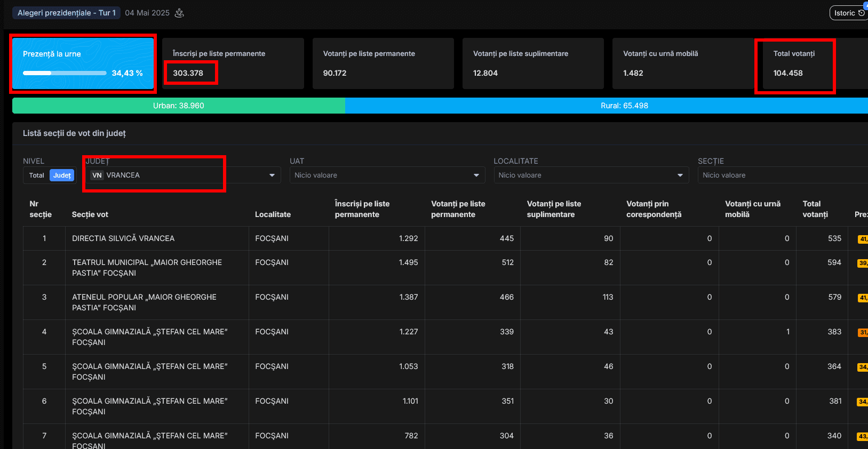Click the Prezență la urne progress bar
Image resolution: width=868 pixels, height=449 pixels.
(65, 73)
